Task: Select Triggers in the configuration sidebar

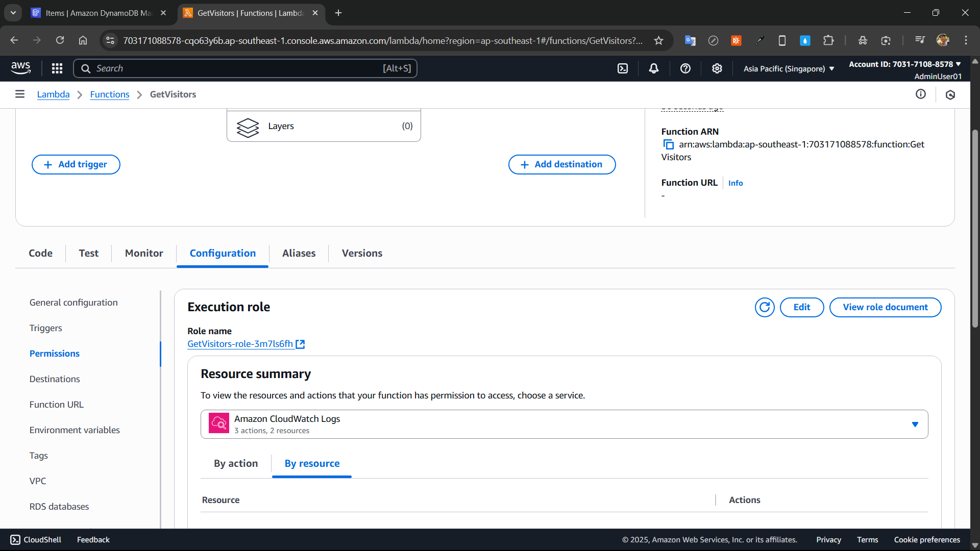Action: (46, 328)
